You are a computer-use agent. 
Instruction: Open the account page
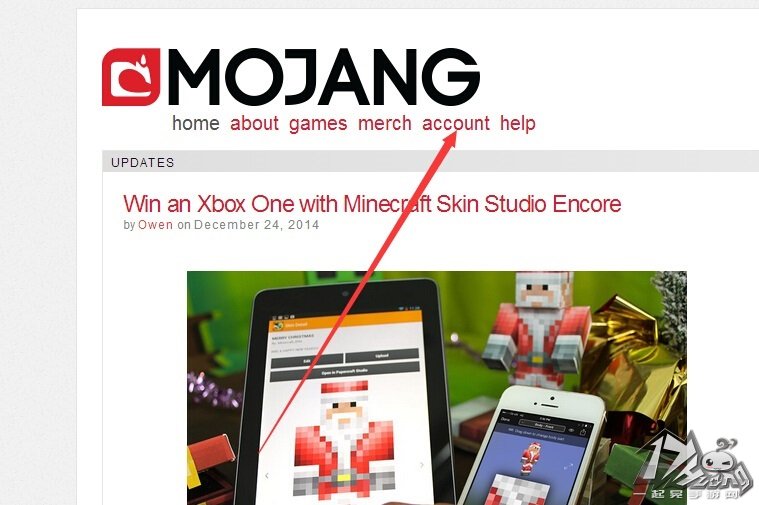point(456,123)
